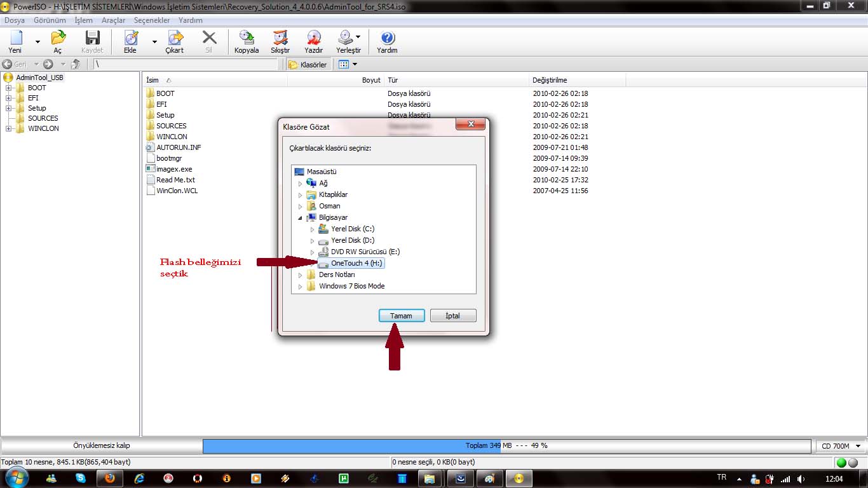Open the Yeni dropdown arrow
This screenshot has height=488, width=868.
click(37, 42)
